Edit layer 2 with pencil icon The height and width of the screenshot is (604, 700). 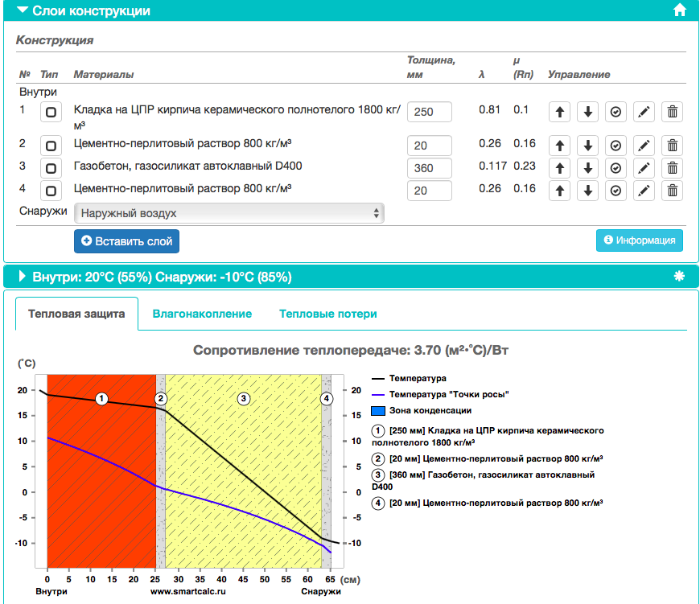tap(644, 146)
